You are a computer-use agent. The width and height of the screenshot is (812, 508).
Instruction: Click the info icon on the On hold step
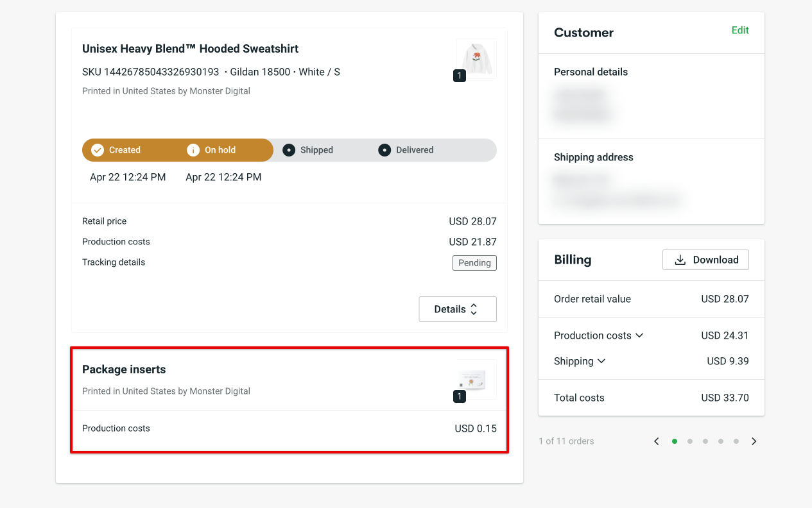tap(193, 149)
